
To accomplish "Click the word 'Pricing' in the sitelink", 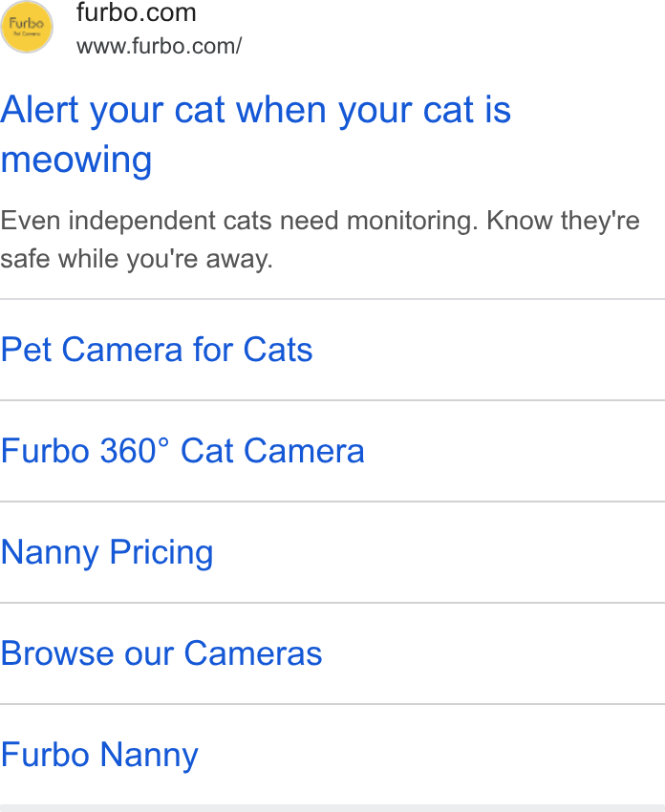I will 161,552.
